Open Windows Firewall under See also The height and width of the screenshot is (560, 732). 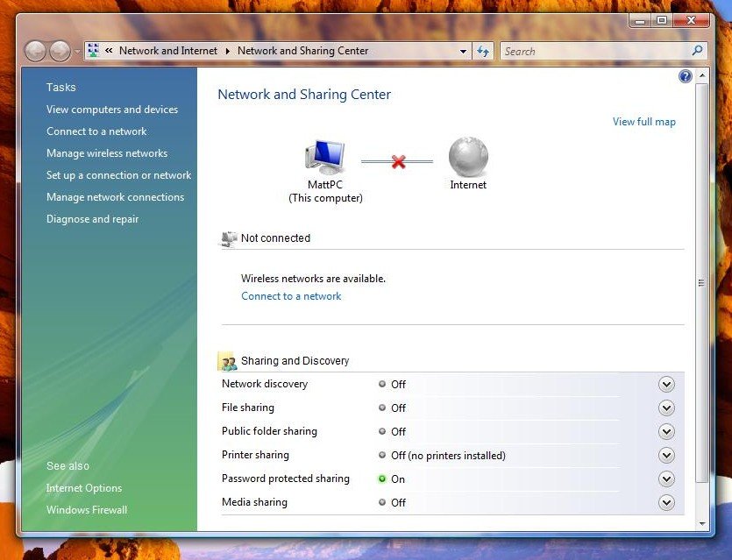coord(87,509)
